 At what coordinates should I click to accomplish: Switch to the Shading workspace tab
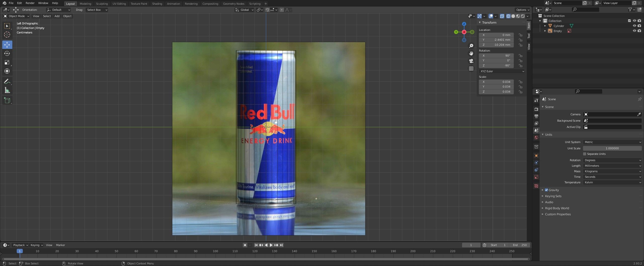pyautogui.click(x=157, y=4)
